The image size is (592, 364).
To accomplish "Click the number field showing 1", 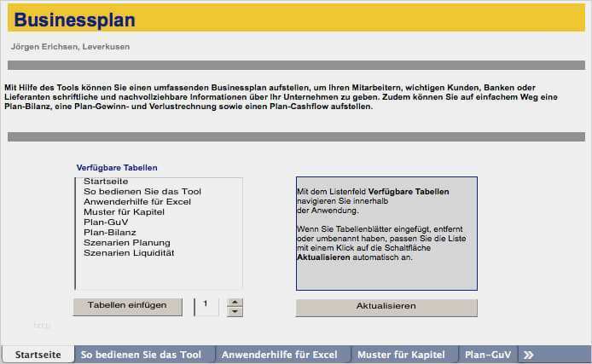I will click(207, 306).
